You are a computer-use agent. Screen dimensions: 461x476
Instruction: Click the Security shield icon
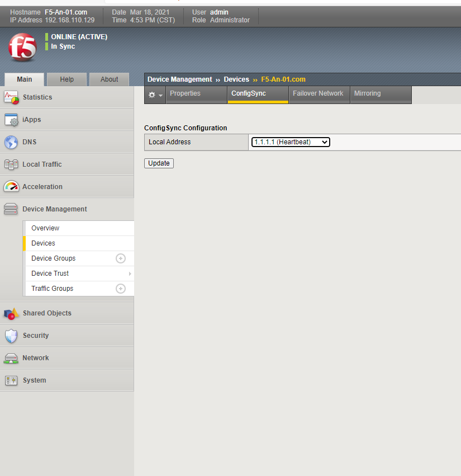point(11,336)
